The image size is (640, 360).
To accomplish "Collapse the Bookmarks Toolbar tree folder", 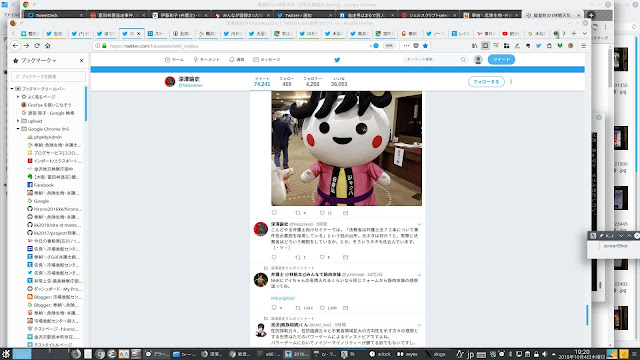I will click(x=12, y=89).
